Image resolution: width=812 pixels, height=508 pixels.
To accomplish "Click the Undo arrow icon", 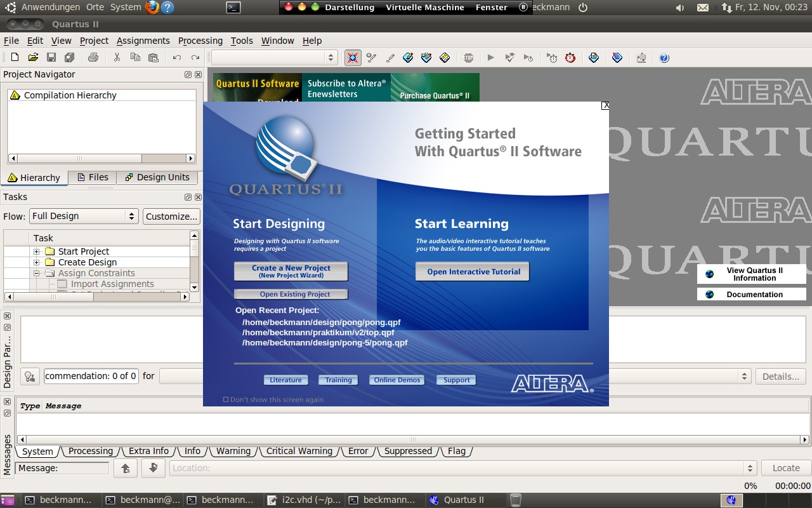I will [x=177, y=58].
